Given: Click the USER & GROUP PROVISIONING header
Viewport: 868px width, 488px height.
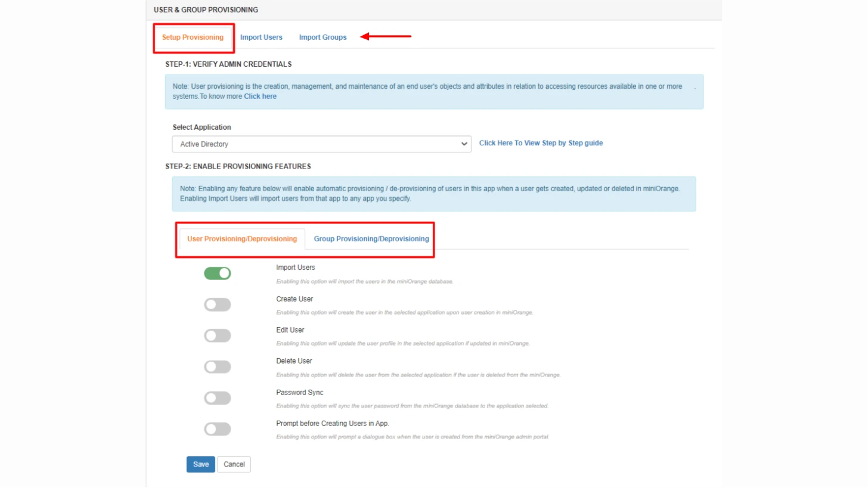Looking at the screenshot, I should [205, 10].
